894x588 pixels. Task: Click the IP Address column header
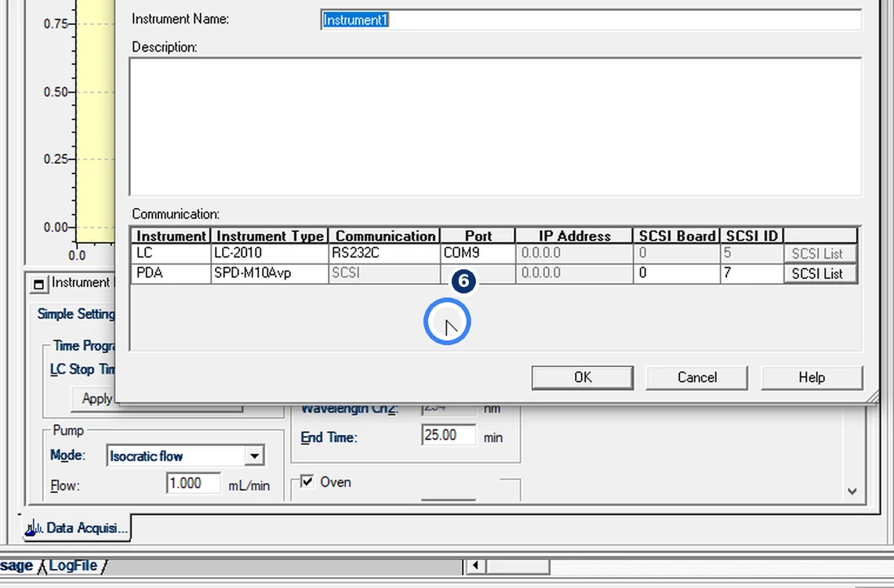click(574, 236)
